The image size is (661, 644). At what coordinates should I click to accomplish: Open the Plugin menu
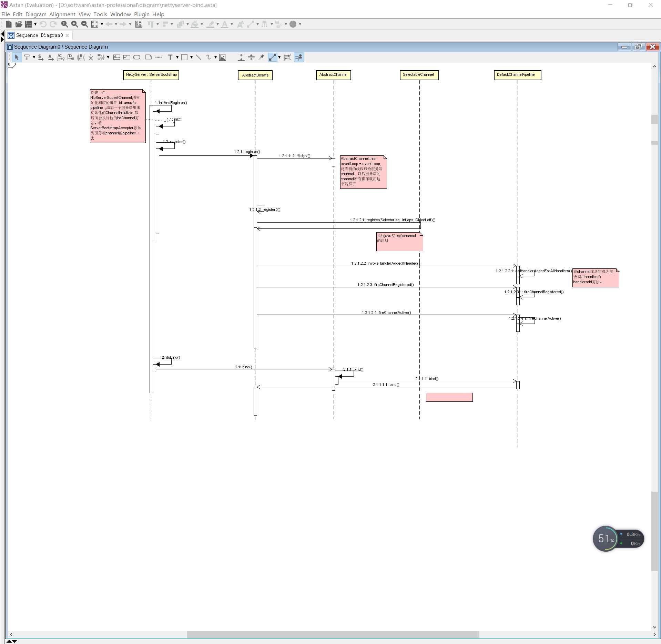coord(142,14)
